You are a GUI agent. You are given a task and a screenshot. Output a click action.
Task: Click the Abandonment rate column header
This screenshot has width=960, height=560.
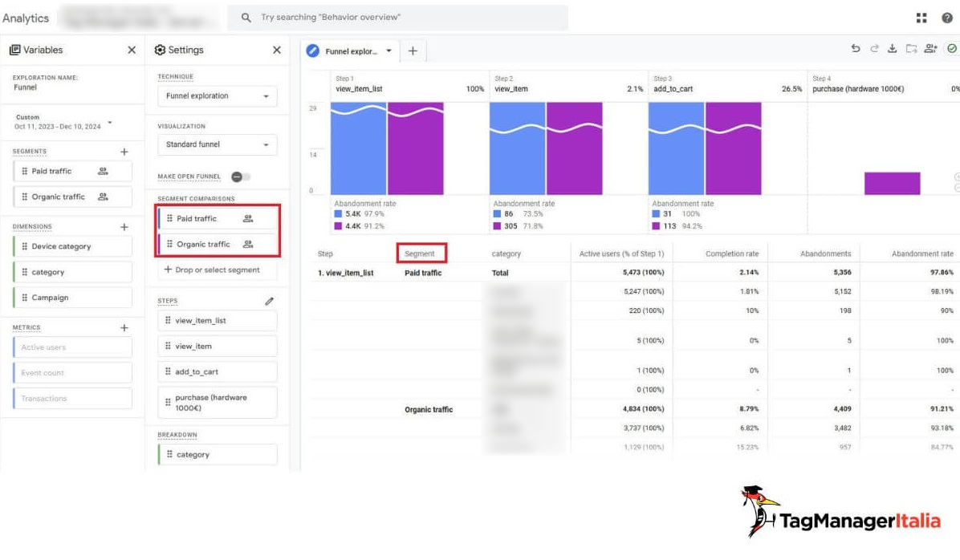922,254
